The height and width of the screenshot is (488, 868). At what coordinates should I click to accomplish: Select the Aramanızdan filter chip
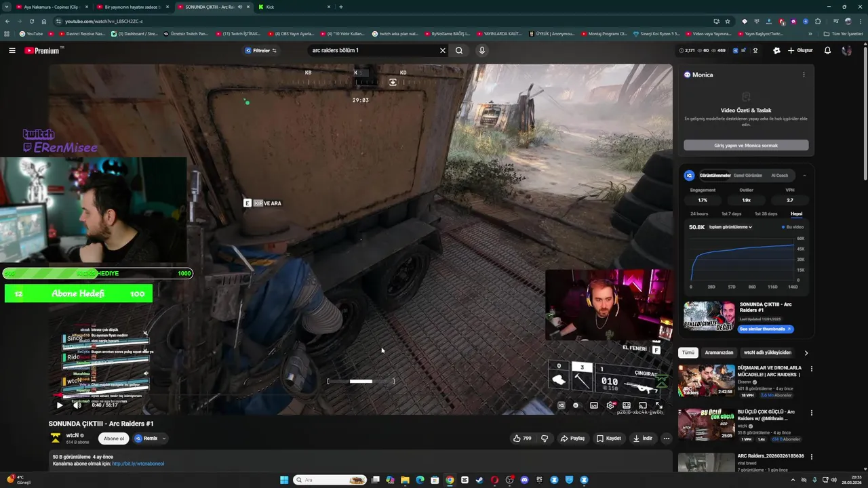[x=719, y=352]
